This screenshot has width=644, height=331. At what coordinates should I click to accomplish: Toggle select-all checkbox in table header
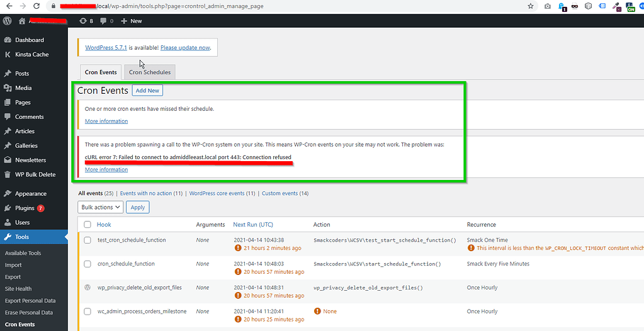88,225
